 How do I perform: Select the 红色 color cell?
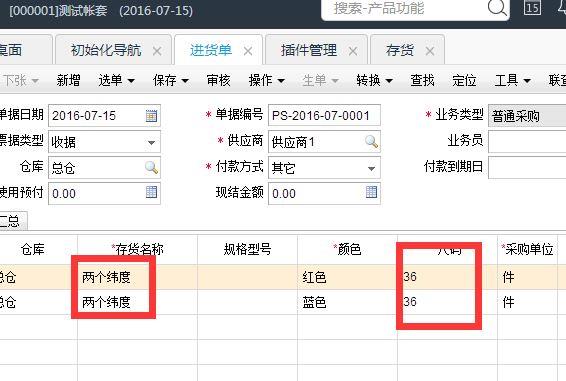[347, 277]
